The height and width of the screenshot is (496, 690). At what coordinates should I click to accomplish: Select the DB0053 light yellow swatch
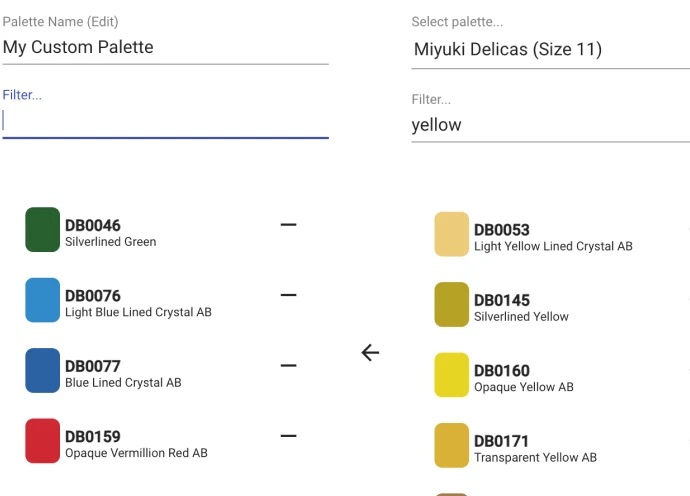(x=451, y=234)
